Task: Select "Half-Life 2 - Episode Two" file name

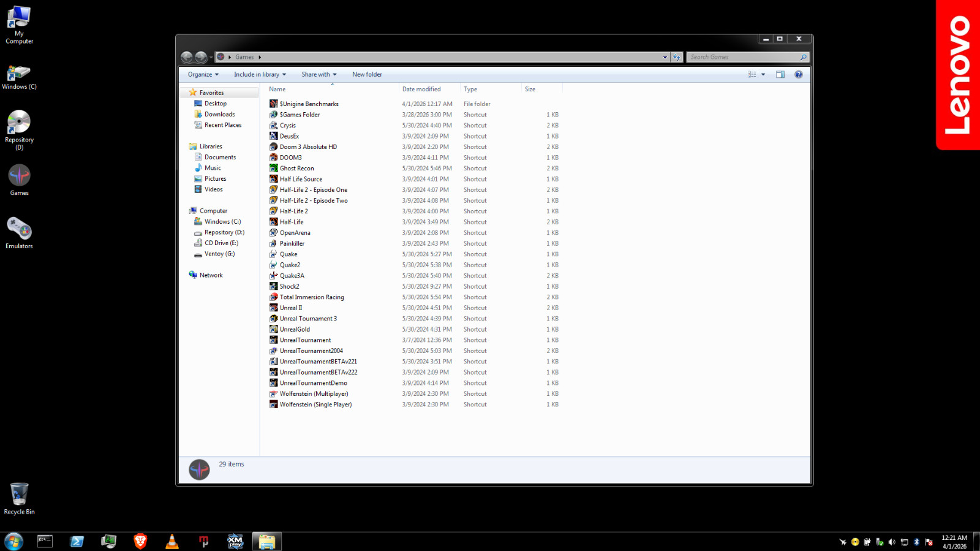Action: click(x=314, y=200)
